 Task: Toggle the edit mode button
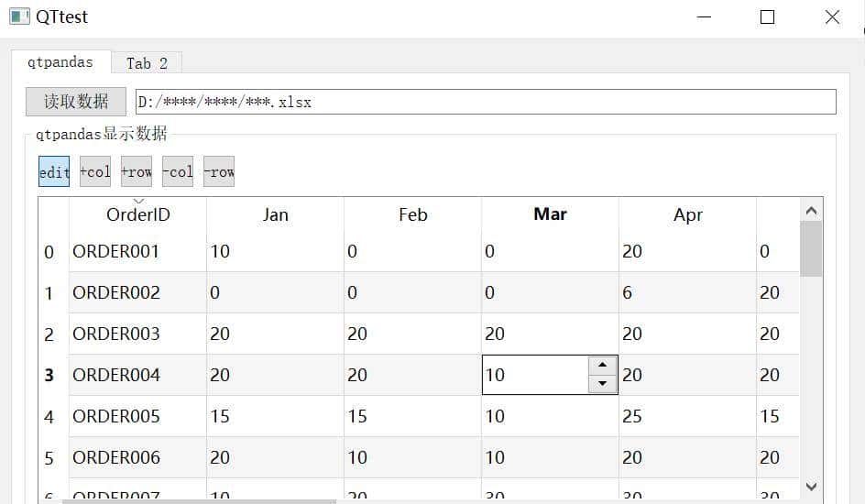54,171
